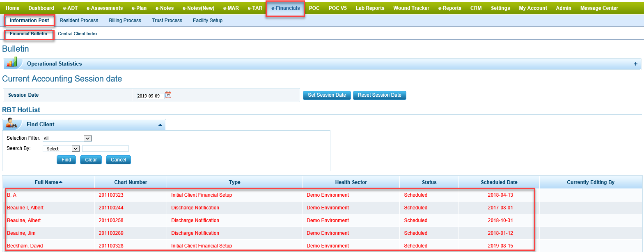This screenshot has height=252, width=644.
Task: Open the Beckham, David client row
Action: [25, 246]
